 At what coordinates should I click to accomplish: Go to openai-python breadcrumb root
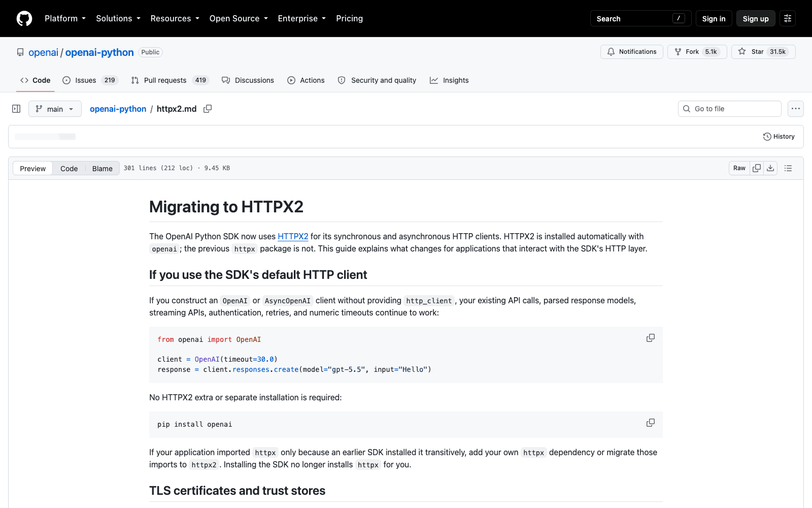(x=118, y=109)
